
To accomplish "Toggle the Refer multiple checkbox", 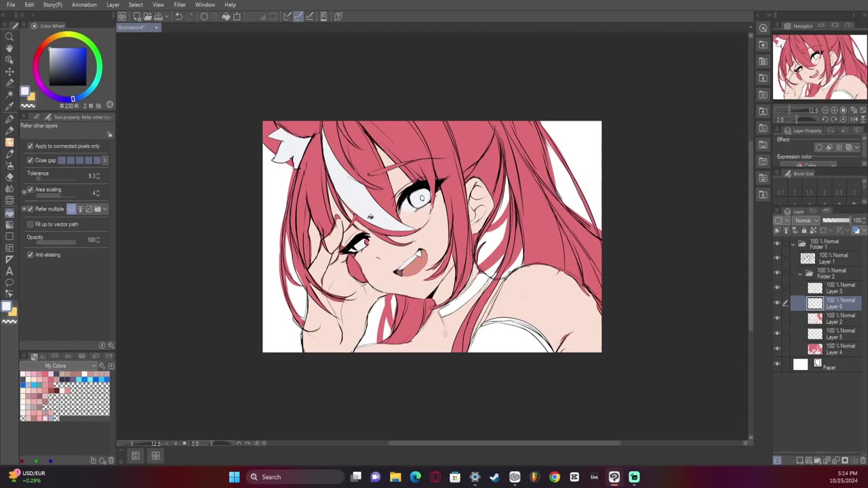I will coord(30,209).
